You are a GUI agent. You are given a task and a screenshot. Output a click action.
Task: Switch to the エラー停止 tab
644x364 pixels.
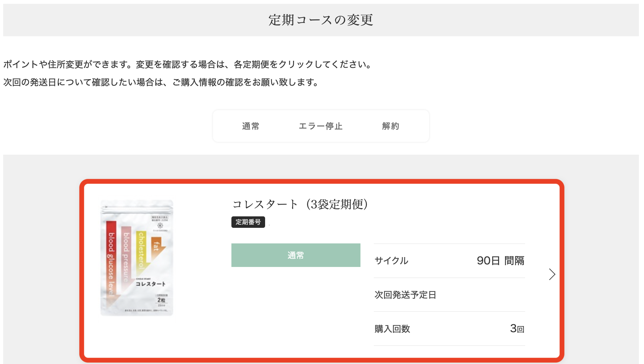(x=320, y=126)
